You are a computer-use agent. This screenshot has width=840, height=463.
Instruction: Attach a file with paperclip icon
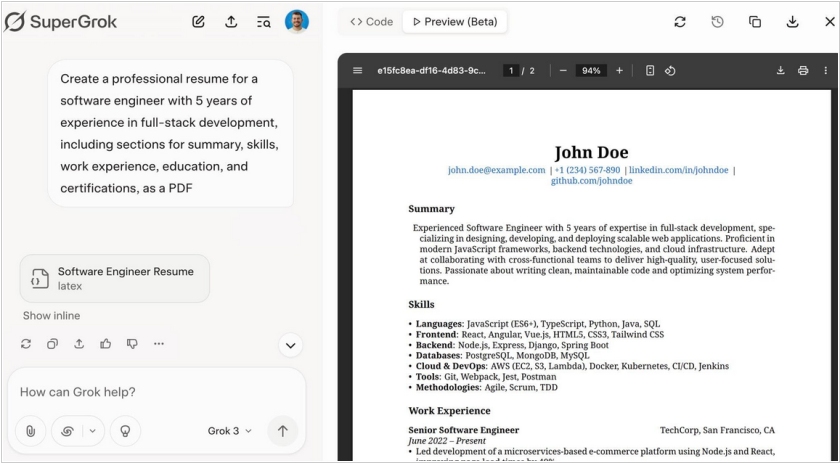point(31,431)
